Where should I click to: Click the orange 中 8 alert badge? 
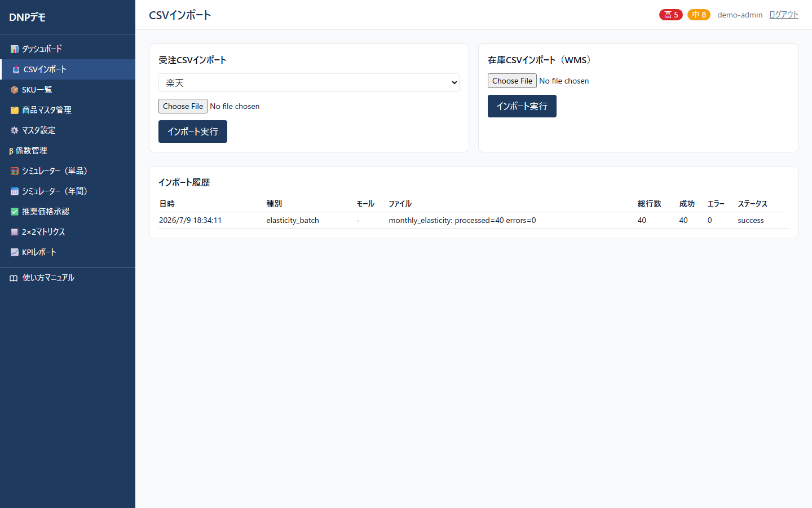699,15
